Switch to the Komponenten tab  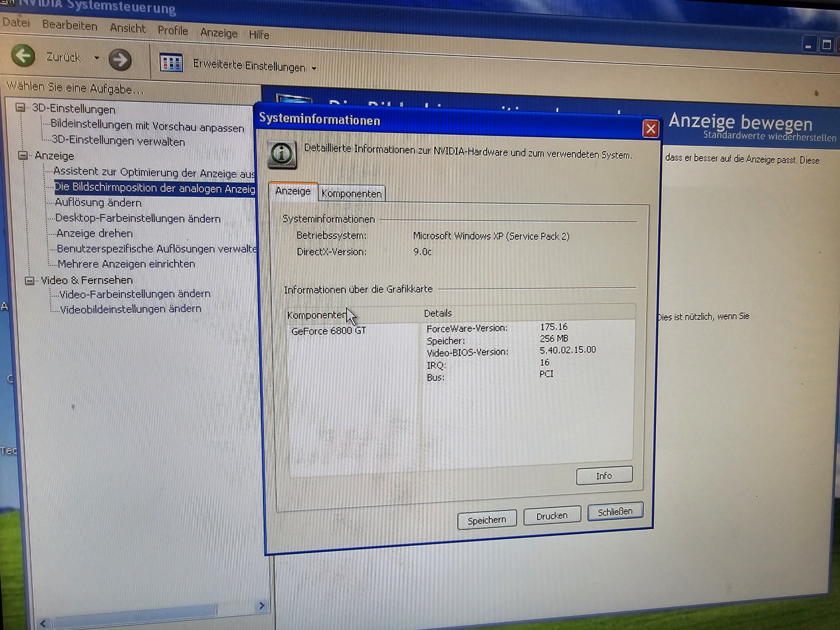(351, 194)
